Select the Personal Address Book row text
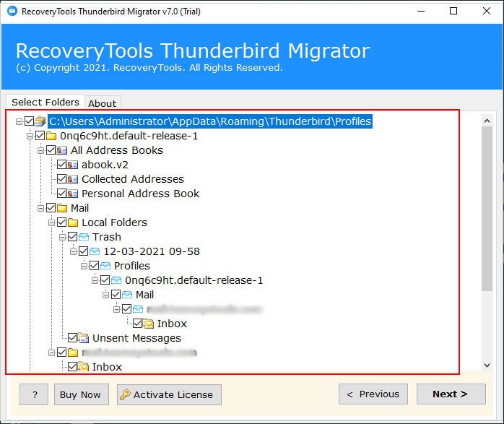The height and width of the screenshot is (424, 504). pyautogui.click(x=140, y=194)
